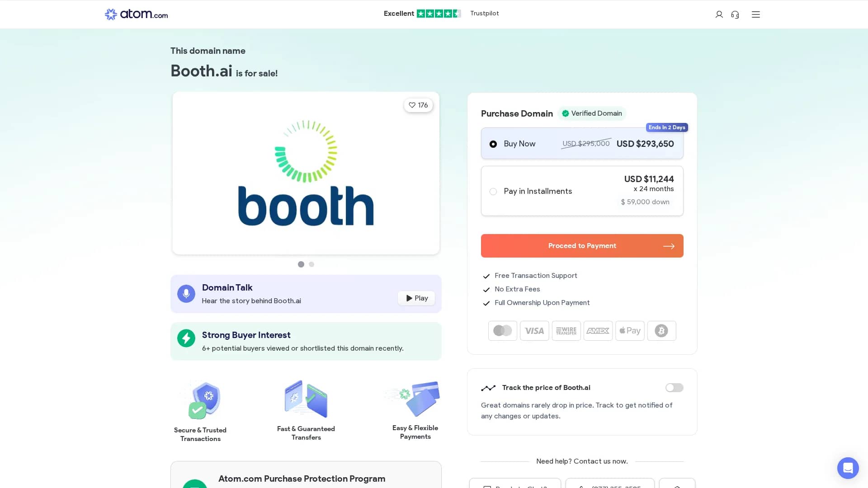Click the Visa payment icon
This screenshot has height=488, width=868.
click(534, 331)
